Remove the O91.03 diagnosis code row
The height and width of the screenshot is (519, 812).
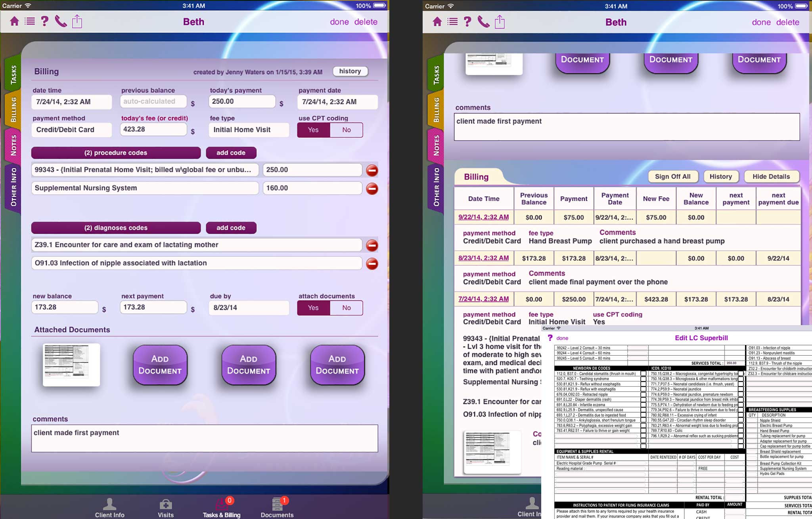pos(372,264)
